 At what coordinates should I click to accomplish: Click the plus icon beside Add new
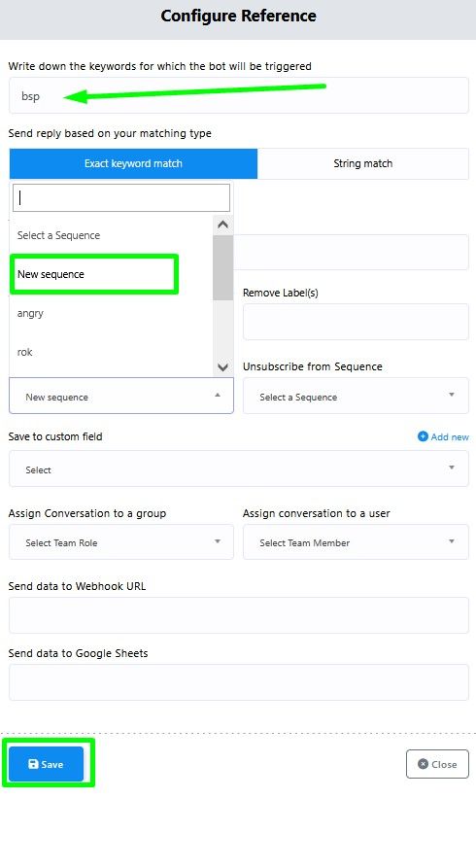pos(423,436)
